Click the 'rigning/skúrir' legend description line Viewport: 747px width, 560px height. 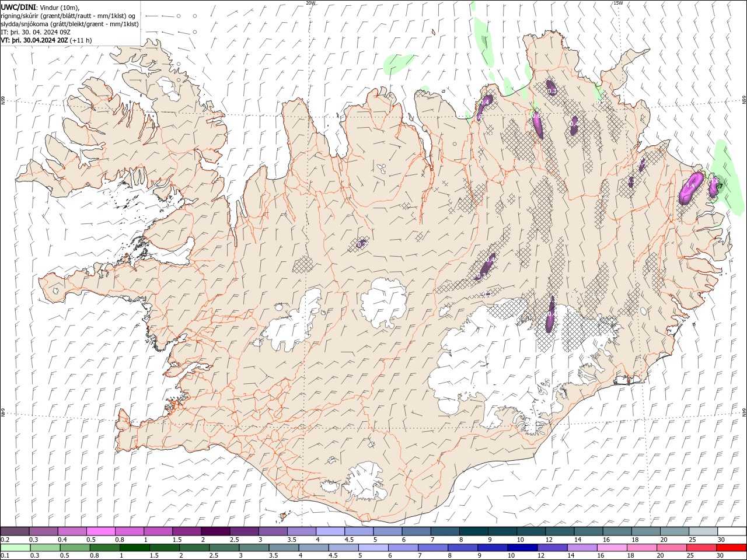68,15
